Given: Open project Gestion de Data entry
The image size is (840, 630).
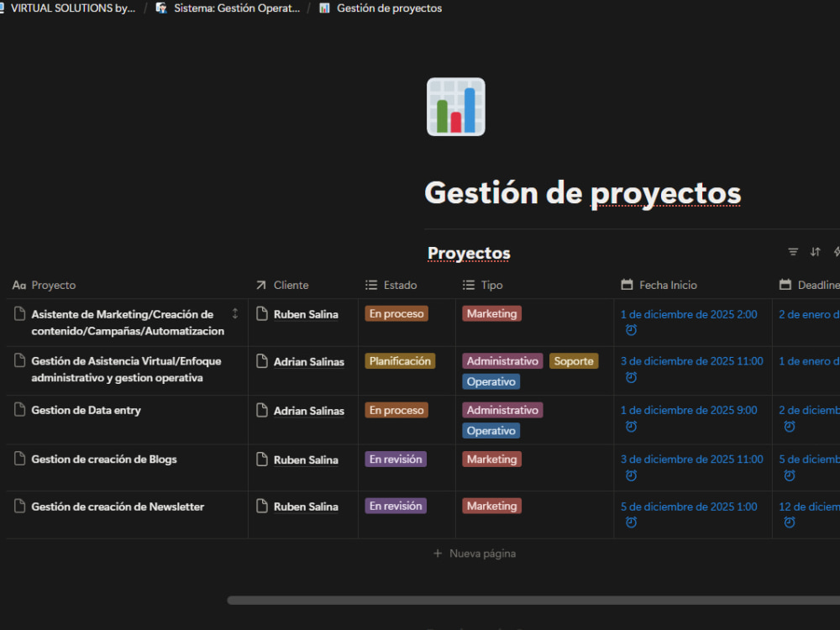Looking at the screenshot, I should click(x=87, y=410).
